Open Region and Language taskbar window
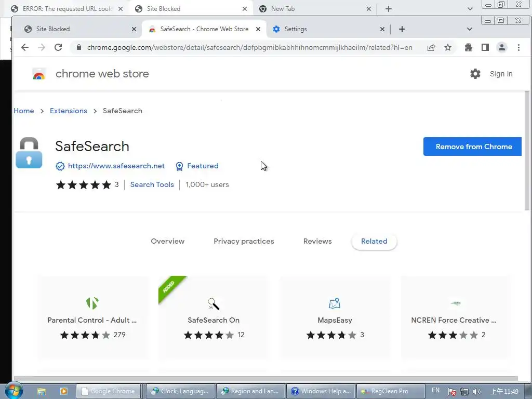 (251, 391)
